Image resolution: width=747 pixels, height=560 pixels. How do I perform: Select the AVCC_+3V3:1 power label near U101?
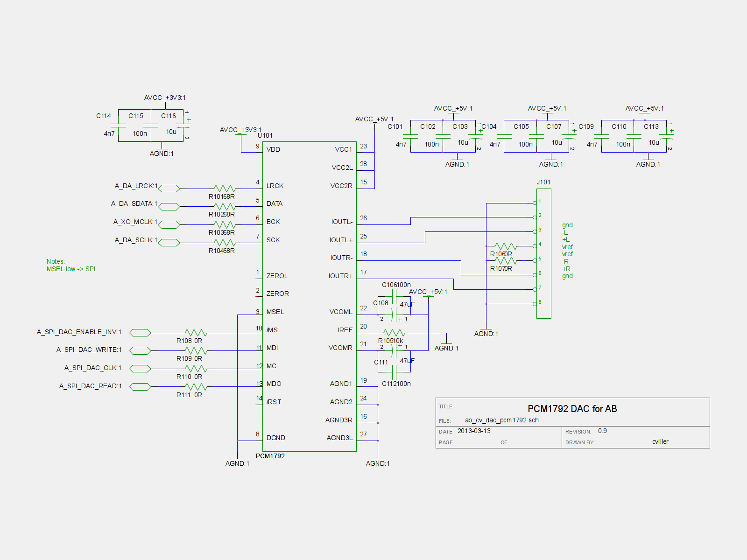[x=240, y=130]
